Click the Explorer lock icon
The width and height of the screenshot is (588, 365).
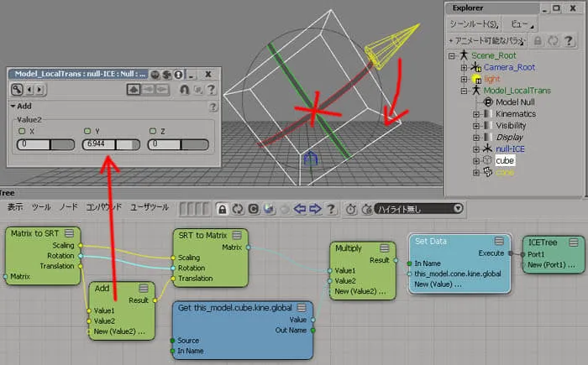tap(538, 40)
